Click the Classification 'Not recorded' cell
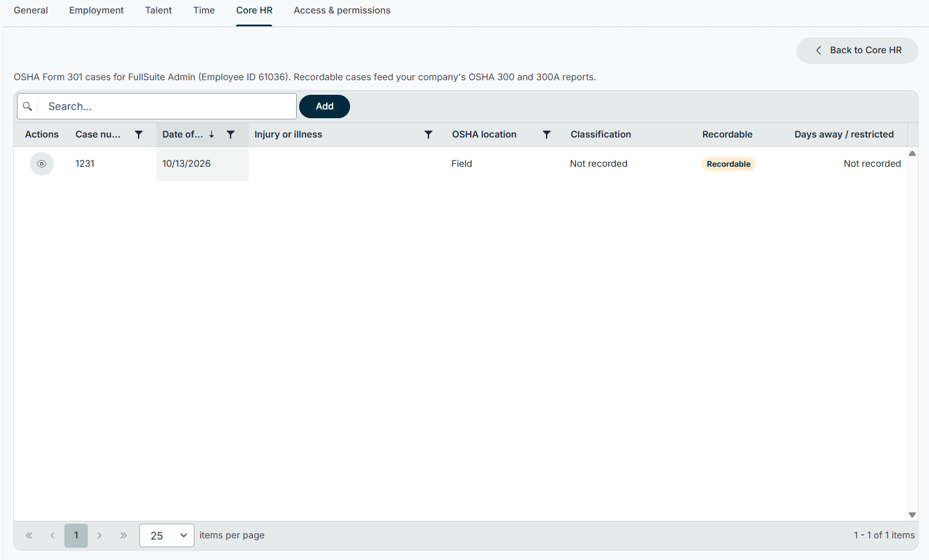The width and height of the screenshot is (929, 560). point(599,164)
